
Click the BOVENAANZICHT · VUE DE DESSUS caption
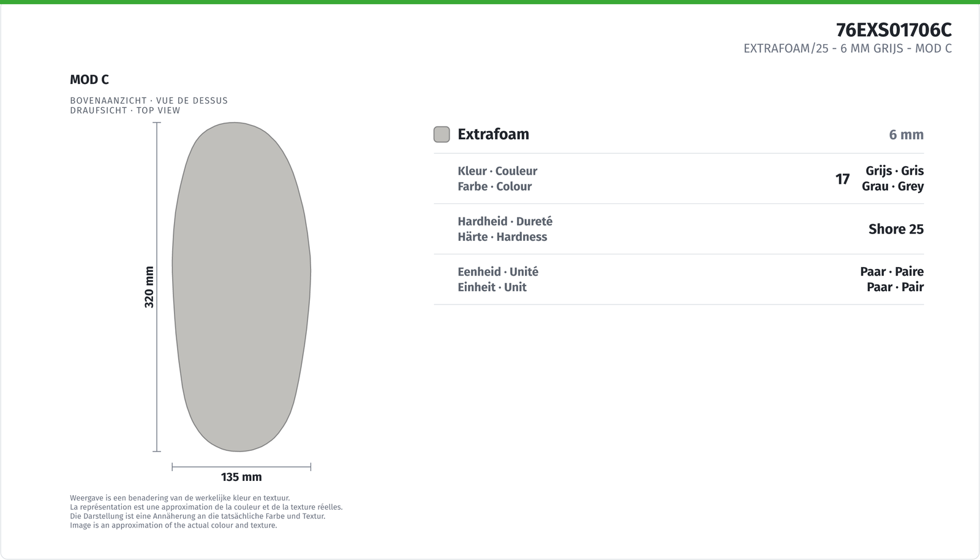click(149, 100)
